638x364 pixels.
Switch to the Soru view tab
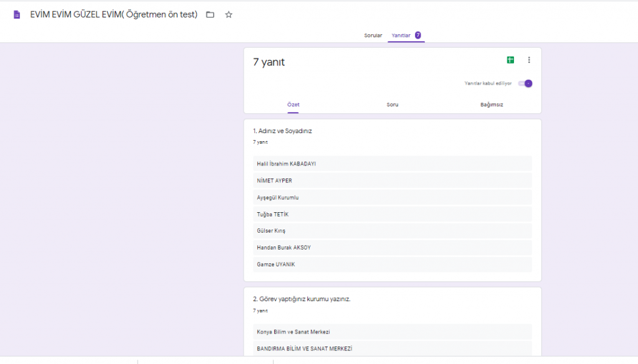[393, 105]
